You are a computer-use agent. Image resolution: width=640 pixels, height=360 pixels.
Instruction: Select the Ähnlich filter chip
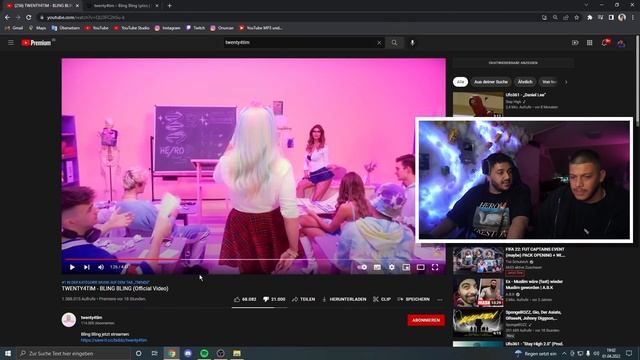525,82
